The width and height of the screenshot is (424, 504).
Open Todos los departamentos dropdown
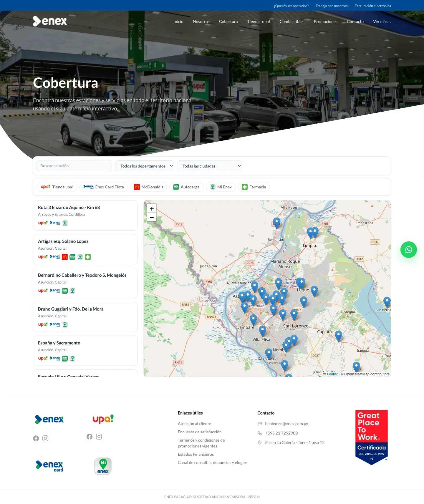pos(145,166)
